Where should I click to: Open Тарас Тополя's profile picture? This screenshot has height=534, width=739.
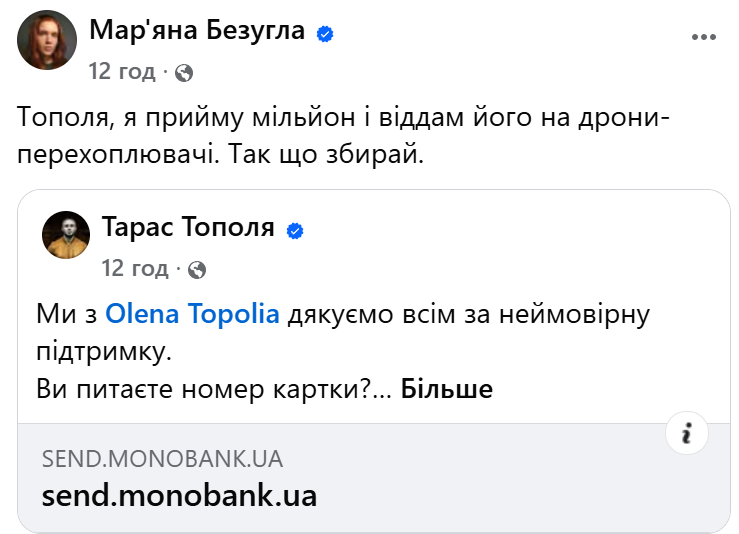coord(67,236)
